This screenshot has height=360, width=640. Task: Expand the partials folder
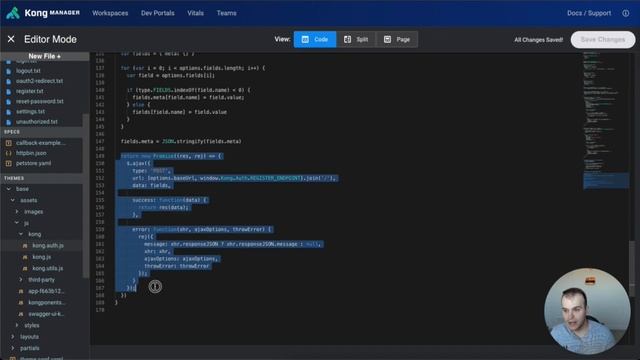(x=13, y=348)
